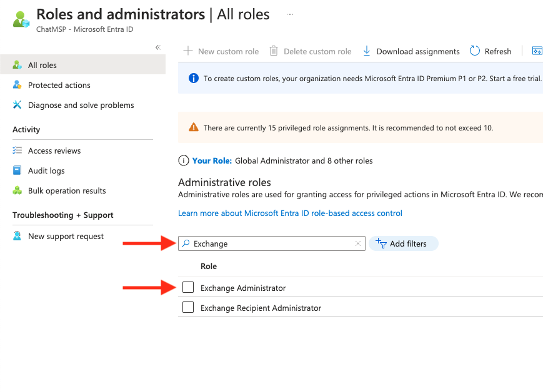Open the ellipsis menu beside page title

tap(290, 14)
